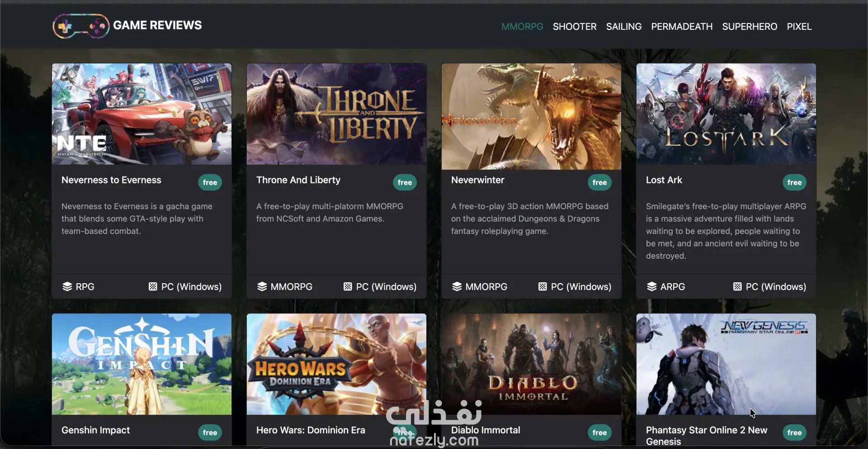Click the genre layers icon on Throne And Liberty

262,286
